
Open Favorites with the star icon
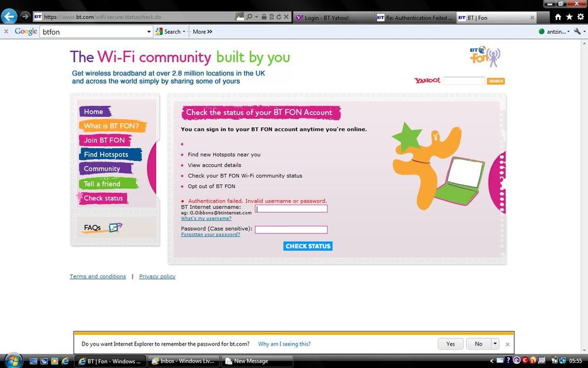[569, 17]
